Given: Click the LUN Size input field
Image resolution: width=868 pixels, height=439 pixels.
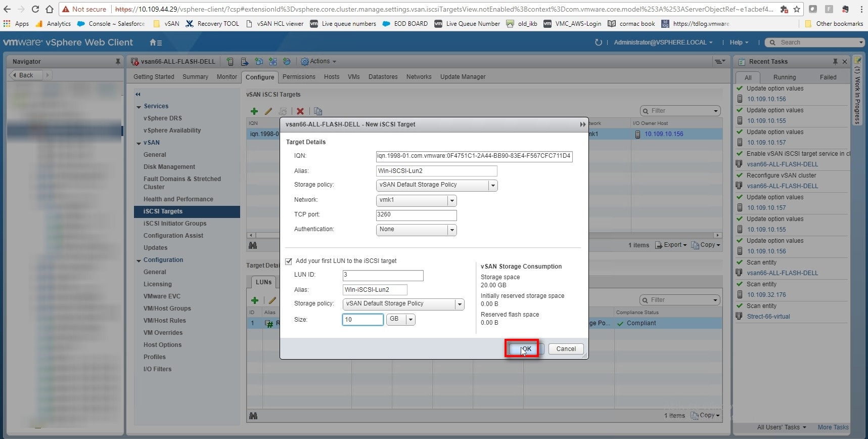Looking at the screenshot, I should [362, 320].
